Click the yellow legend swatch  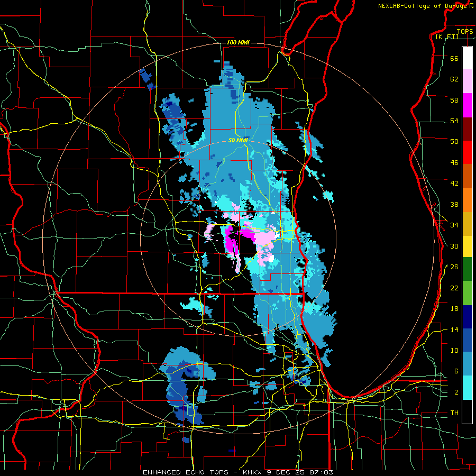(x=467, y=246)
